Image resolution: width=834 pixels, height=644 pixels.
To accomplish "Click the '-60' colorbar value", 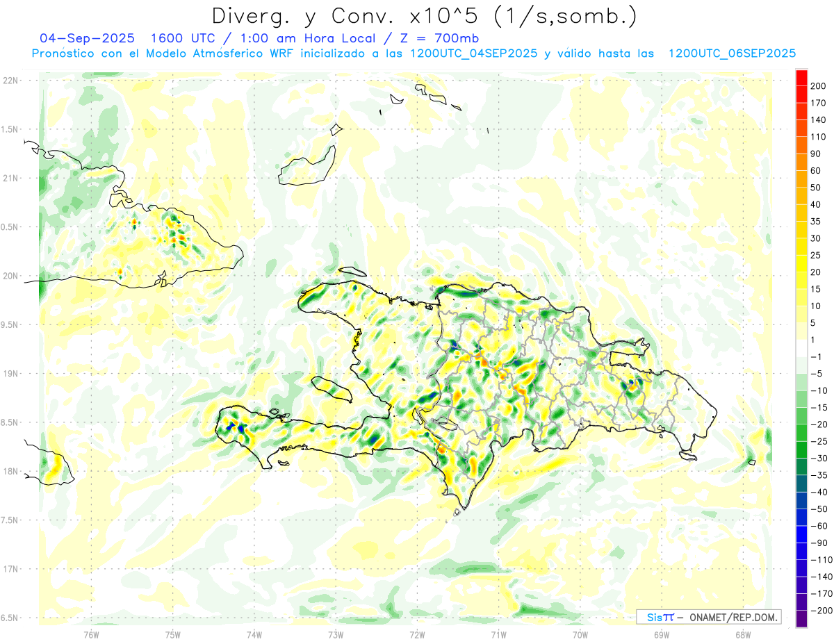I will click(x=820, y=526).
